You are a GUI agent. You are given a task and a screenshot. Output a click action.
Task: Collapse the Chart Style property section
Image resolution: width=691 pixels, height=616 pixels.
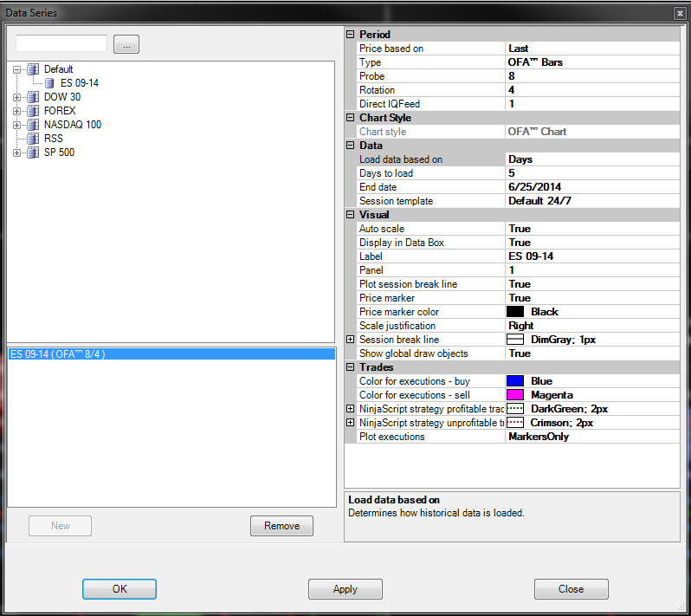(x=351, y=118)
